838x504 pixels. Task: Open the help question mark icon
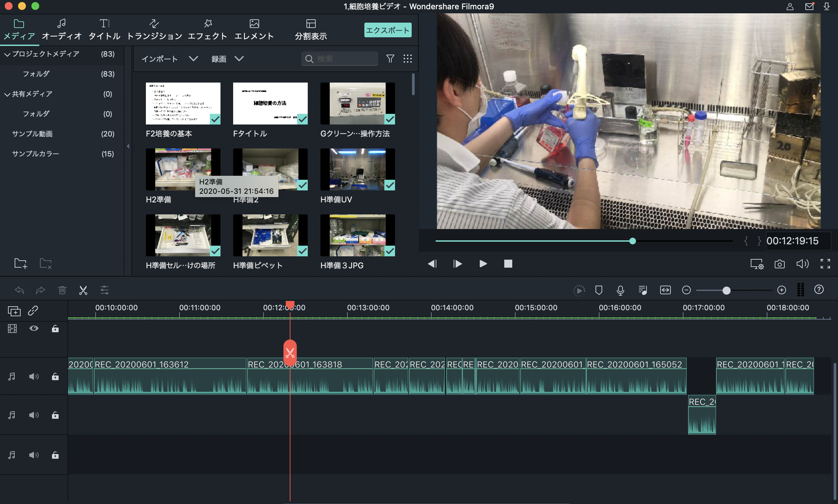[819, 289]
